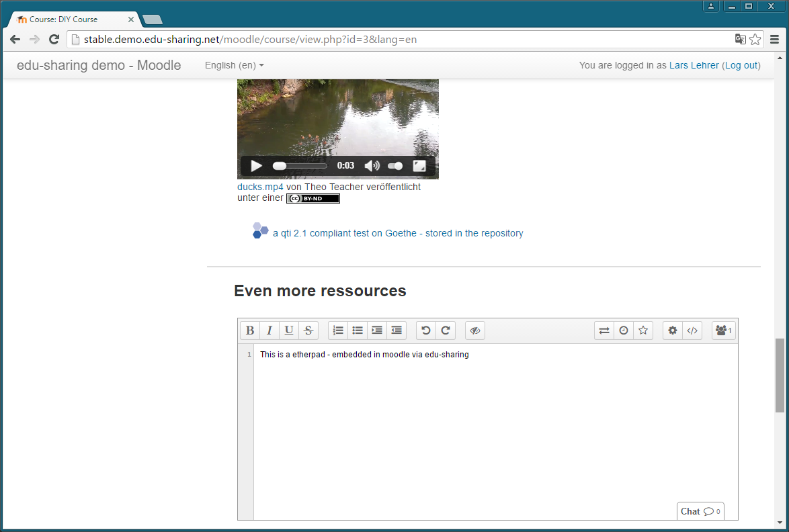Open a new browser tab
This screenshot has height=532, width=789.
(153, 19)
